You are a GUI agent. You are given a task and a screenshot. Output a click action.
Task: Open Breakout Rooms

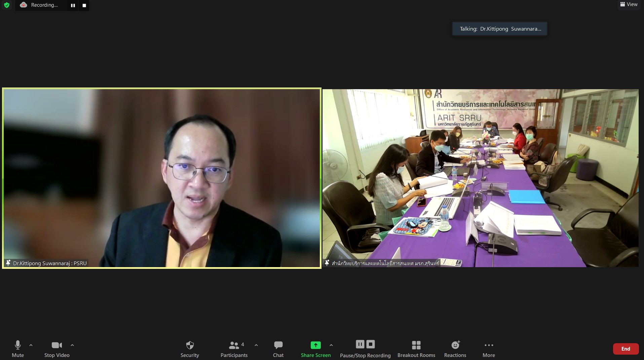tap(416, 349)
